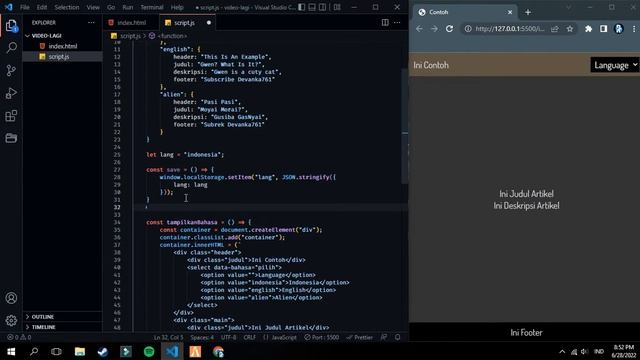Screen dimensions: 640x360
Task: Open Windows taskbar search
Action: pos(34,351)
